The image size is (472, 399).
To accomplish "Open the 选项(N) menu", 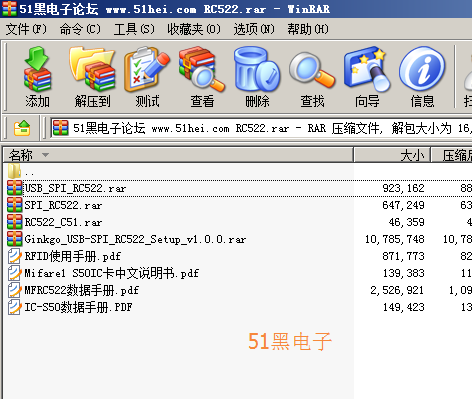I will pos(254,29).
